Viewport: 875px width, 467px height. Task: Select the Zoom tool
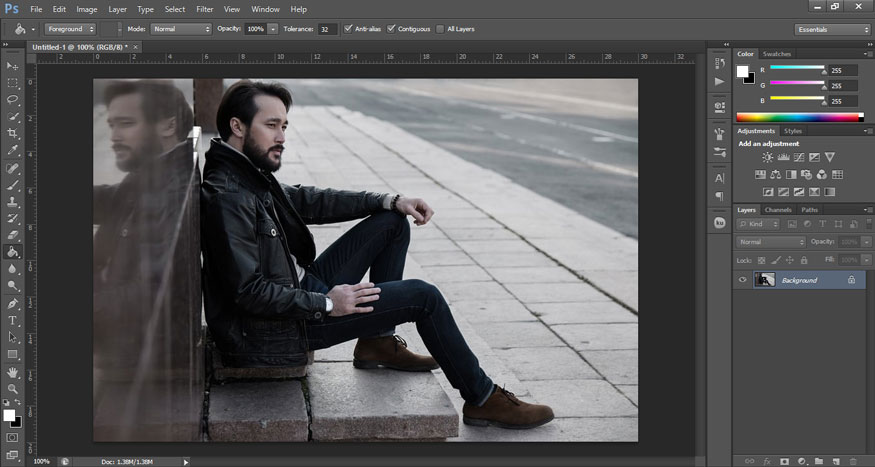12,389
